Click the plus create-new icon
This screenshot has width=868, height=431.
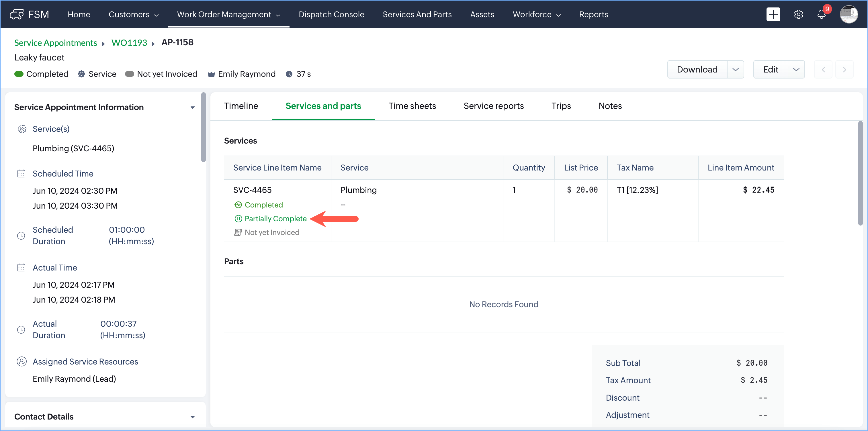773,15
